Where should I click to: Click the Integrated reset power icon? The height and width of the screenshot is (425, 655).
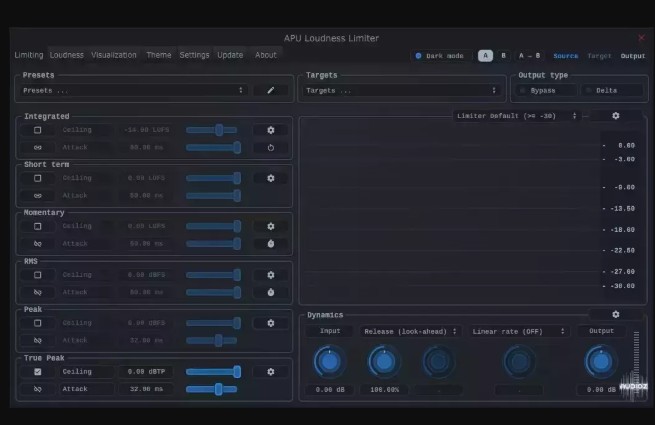tap(270, 147)
